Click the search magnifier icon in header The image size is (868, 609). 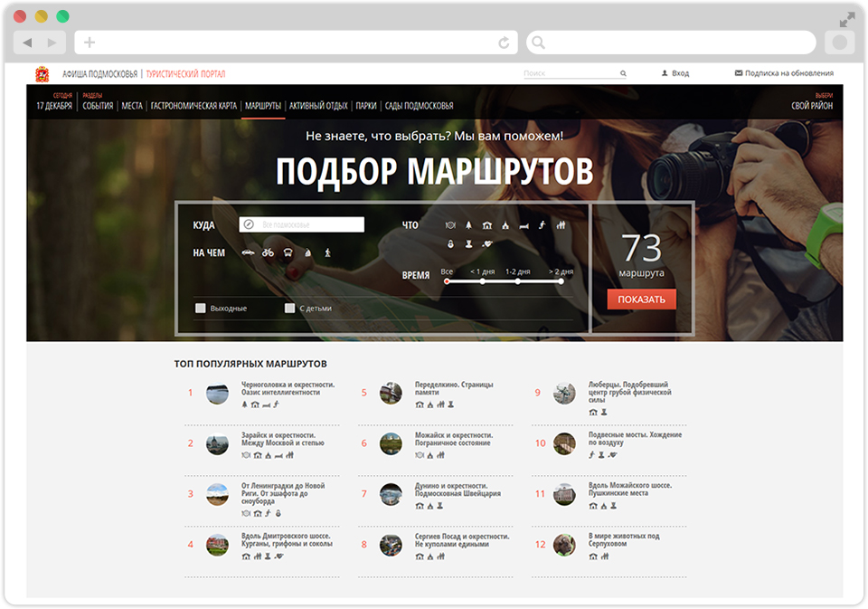pos(623,73)
